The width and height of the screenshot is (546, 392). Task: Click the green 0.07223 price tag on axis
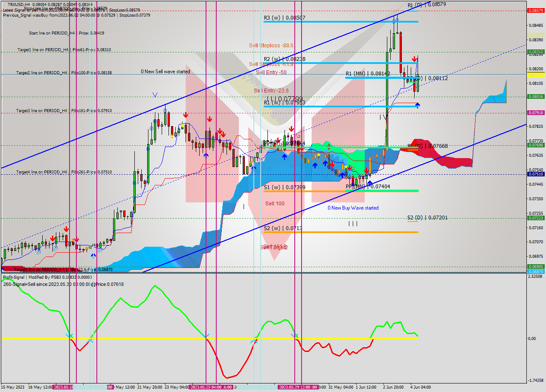pos(536,218)
